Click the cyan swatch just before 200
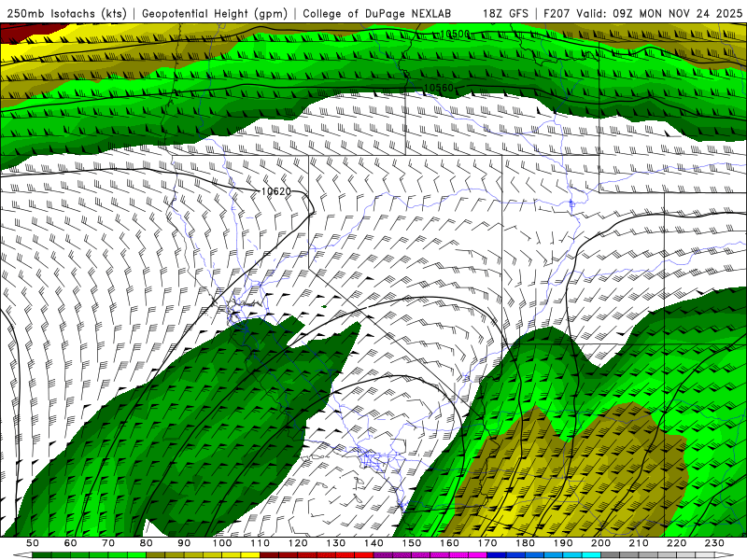 591,555
